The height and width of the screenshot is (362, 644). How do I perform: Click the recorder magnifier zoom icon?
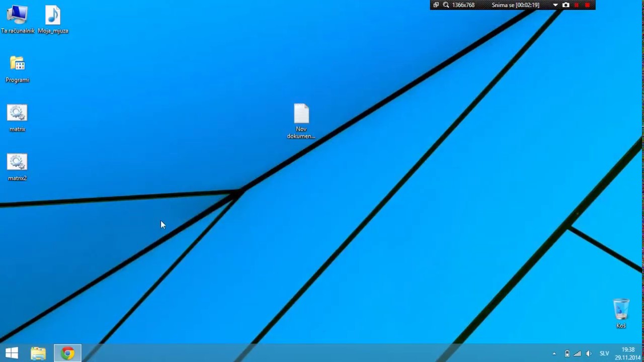point(446,5)
